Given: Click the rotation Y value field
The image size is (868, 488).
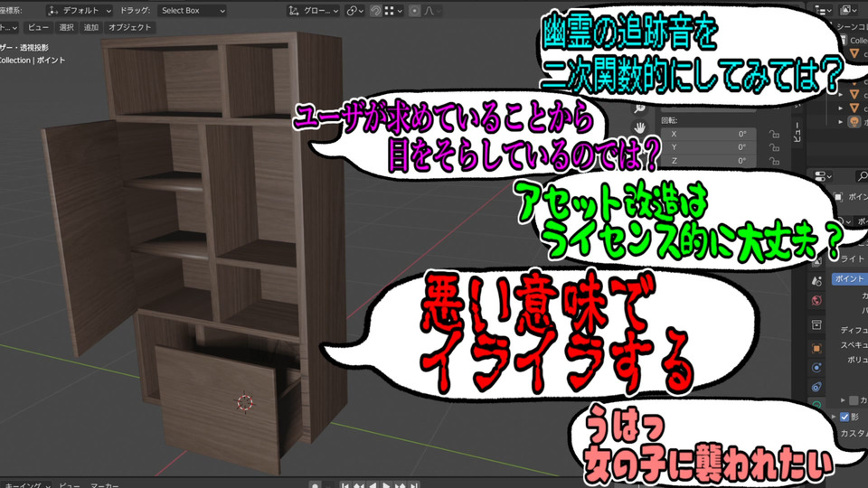Looking at the screenshot, I should click(x=709, y=147).
